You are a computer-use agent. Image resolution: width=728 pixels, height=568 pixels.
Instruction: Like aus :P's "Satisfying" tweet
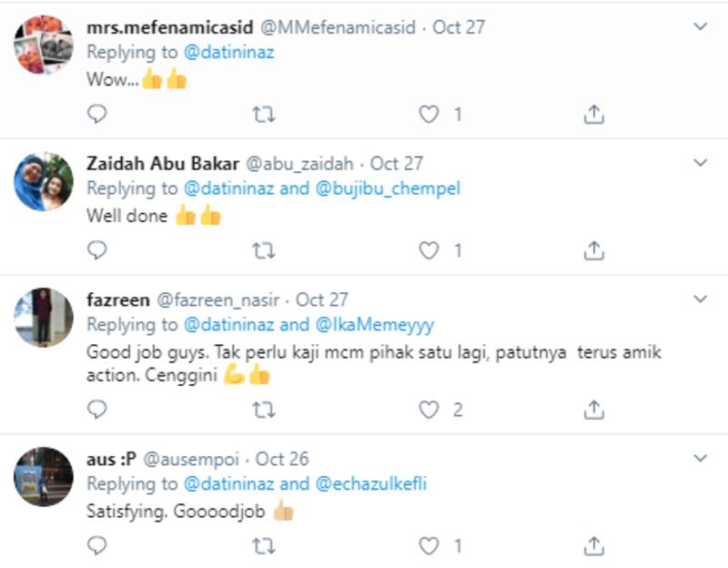429,546
